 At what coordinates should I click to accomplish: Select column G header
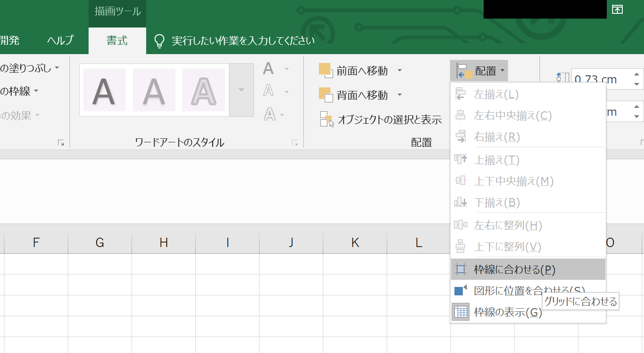click(100, 243)
